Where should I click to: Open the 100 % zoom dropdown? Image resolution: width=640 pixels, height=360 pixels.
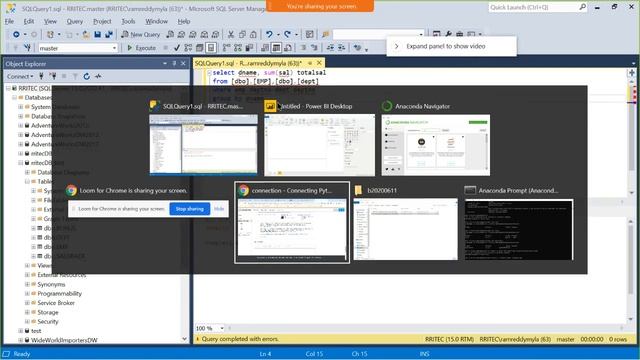point(222,328)
